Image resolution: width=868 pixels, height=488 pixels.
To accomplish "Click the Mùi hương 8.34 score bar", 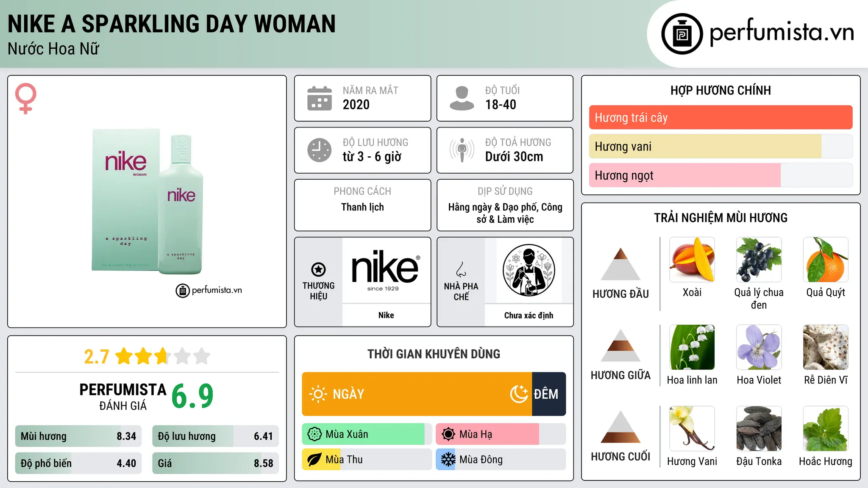I will (x=78, y=436).
